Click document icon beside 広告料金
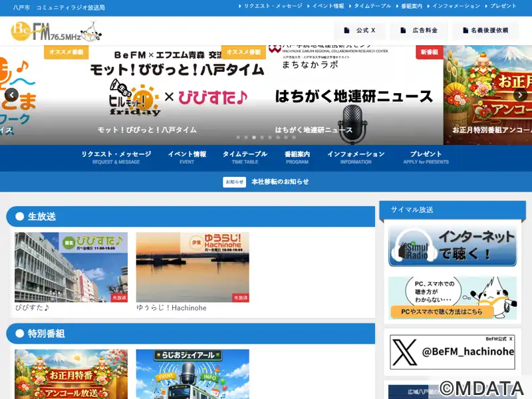 coord(403,30)
